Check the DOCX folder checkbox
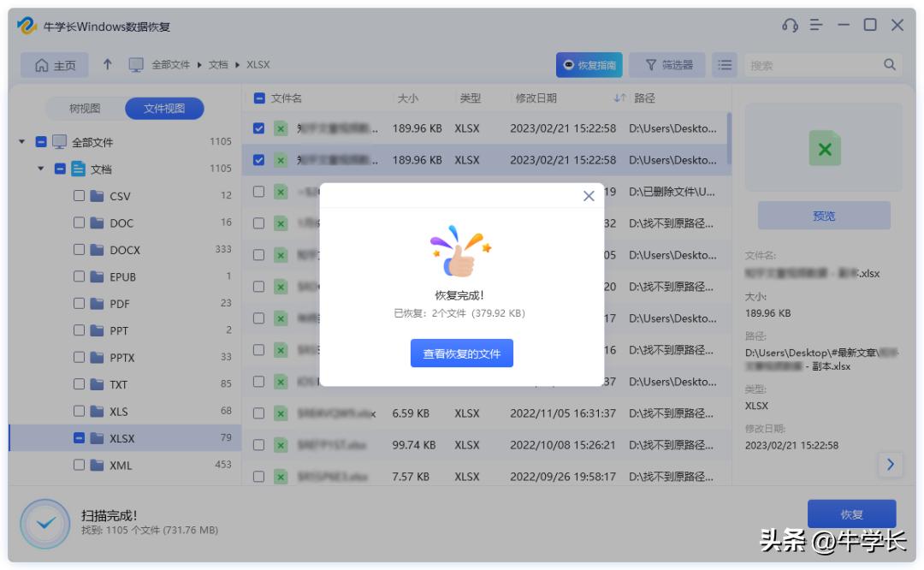 (79, 249)
